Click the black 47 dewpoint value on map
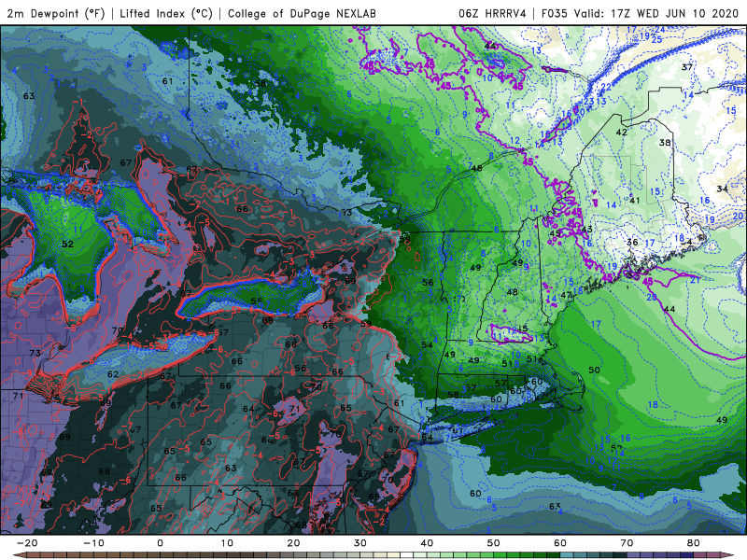Image resolution: width=747 pixels, height=560 pixels. [566, 295]
